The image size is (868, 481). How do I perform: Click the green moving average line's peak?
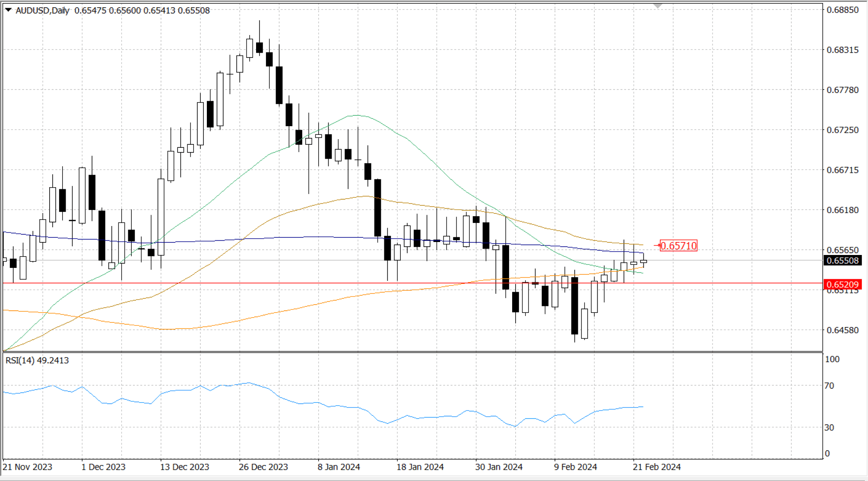click(357, 115)
